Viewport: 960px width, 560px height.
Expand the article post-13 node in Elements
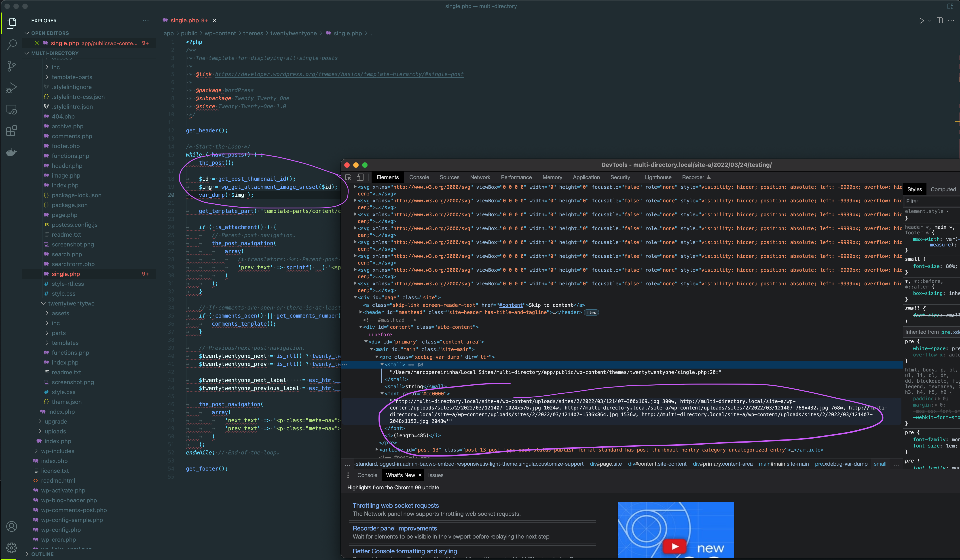click(377, 450)
